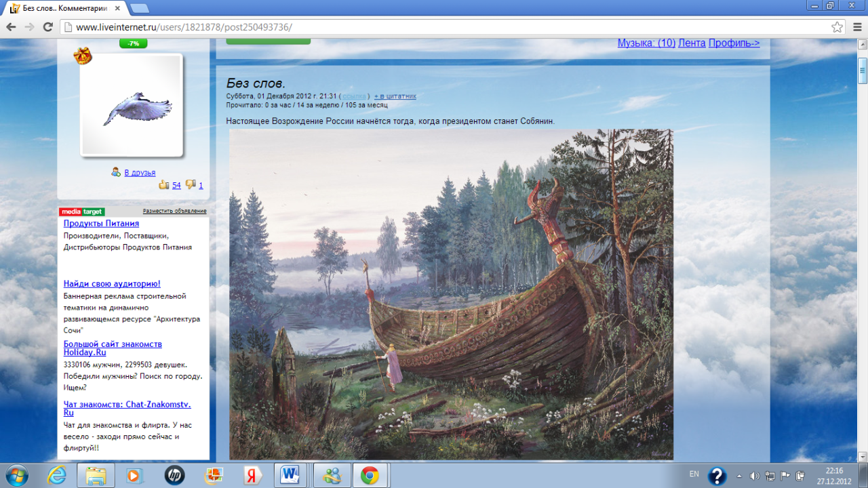Click thumbs-down icon beside 1
The width and height of the screenshot is (868, 488).
coord(191,184)
